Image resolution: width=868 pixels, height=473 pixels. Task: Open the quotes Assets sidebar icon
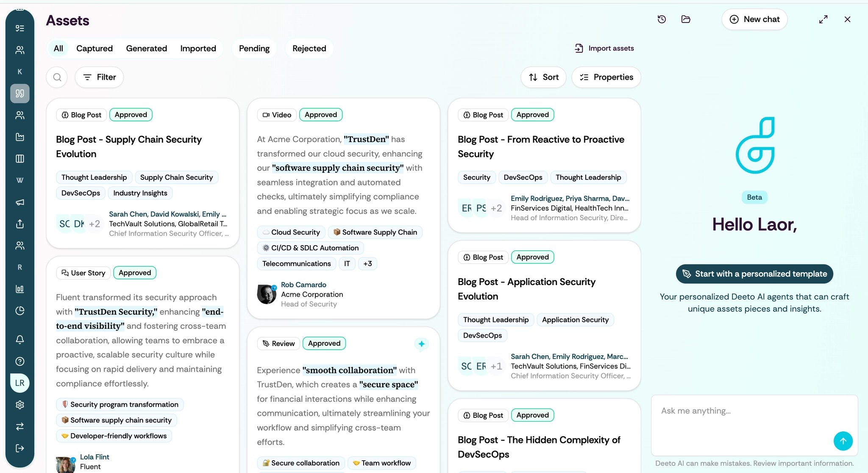[20, 93]
